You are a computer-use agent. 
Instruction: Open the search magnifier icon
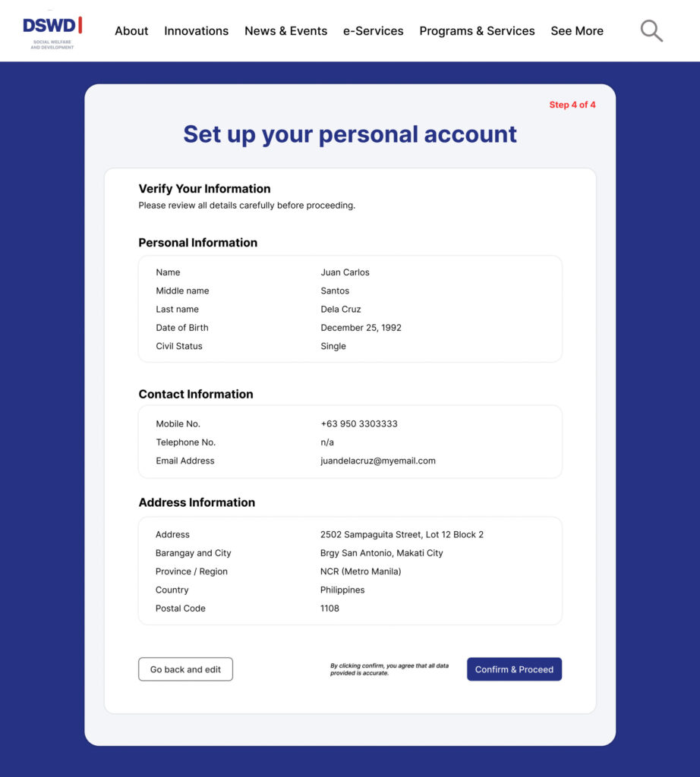[x=651, y=31]
